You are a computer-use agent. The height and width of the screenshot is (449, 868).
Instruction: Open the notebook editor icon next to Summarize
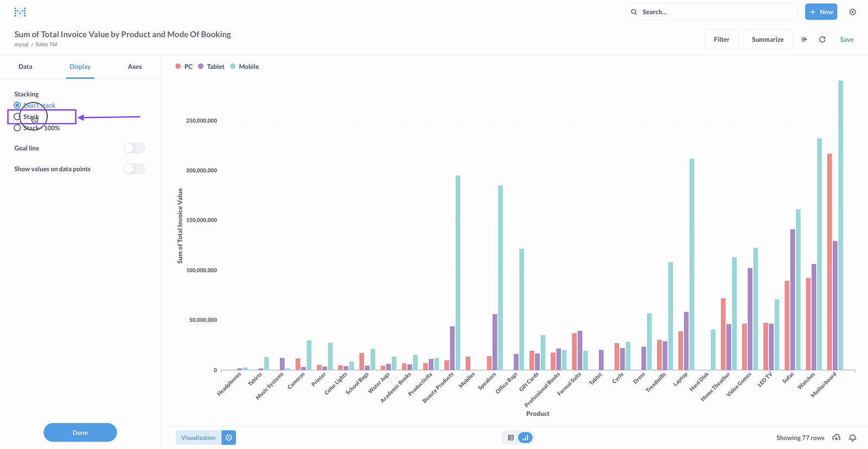[x=804, y=40]
